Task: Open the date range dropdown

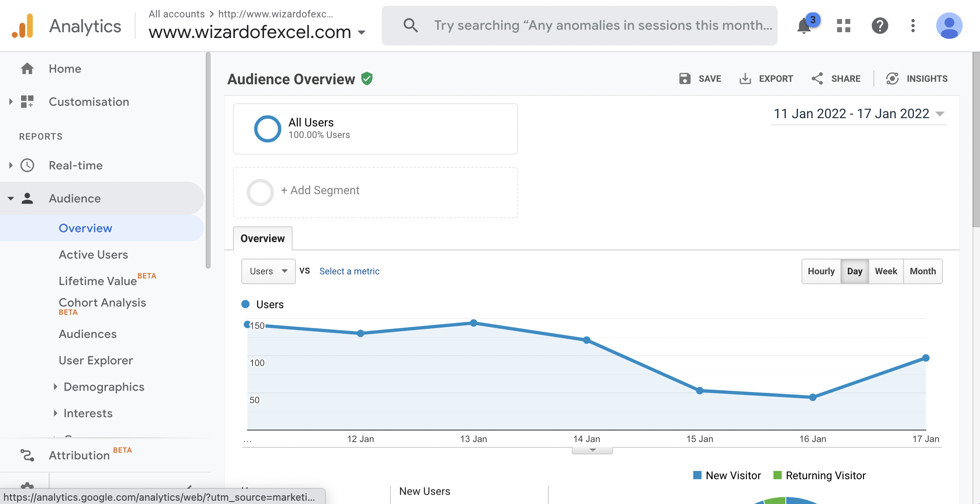Action: 859,114
